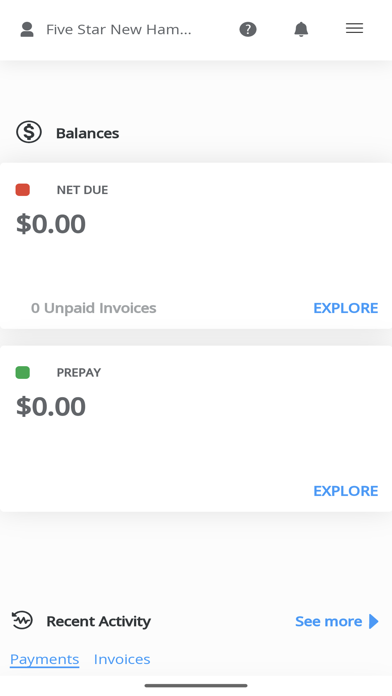Tap the red Net Due color indicator
The height and width of the screenshot is (696, 392).
pyautogui.click(x=23, y=190)
